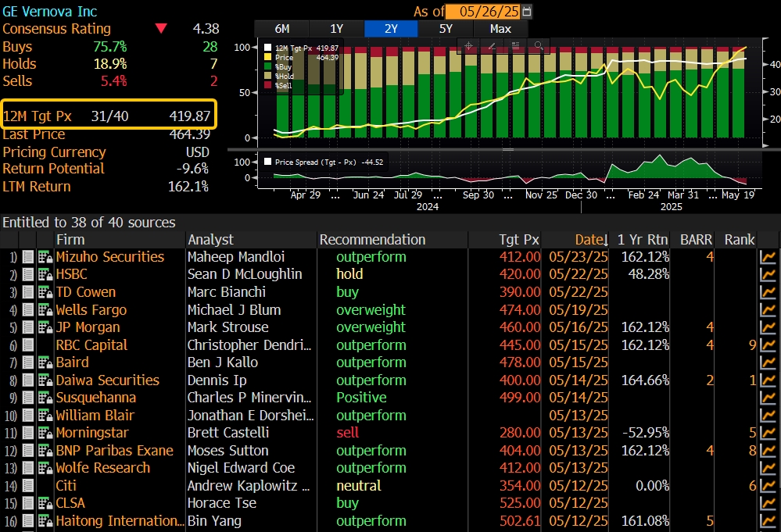Open the chart legend list icon

(514, 46)
